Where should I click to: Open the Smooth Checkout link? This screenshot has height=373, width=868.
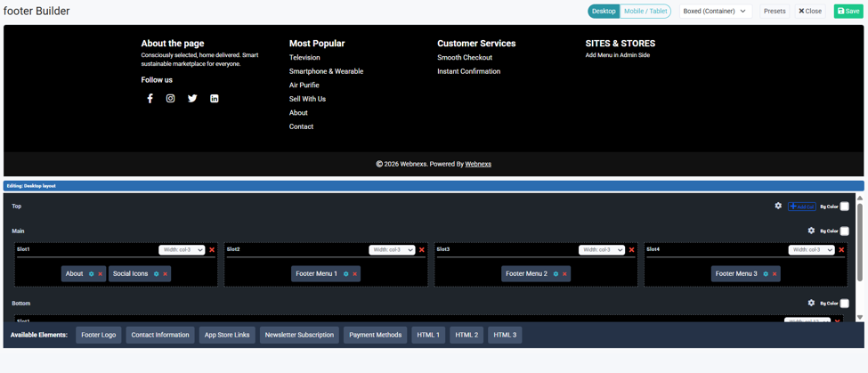(465, 58)
